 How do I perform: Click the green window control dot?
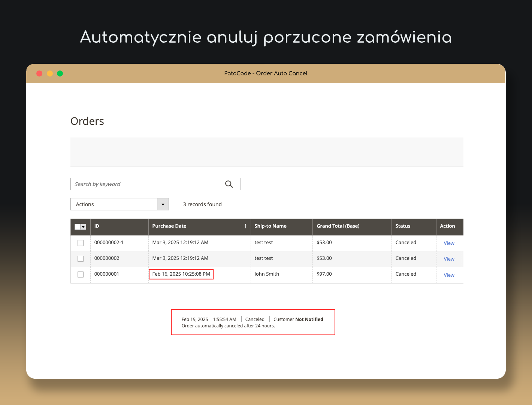pyautogui.click(x=60, y=73)
